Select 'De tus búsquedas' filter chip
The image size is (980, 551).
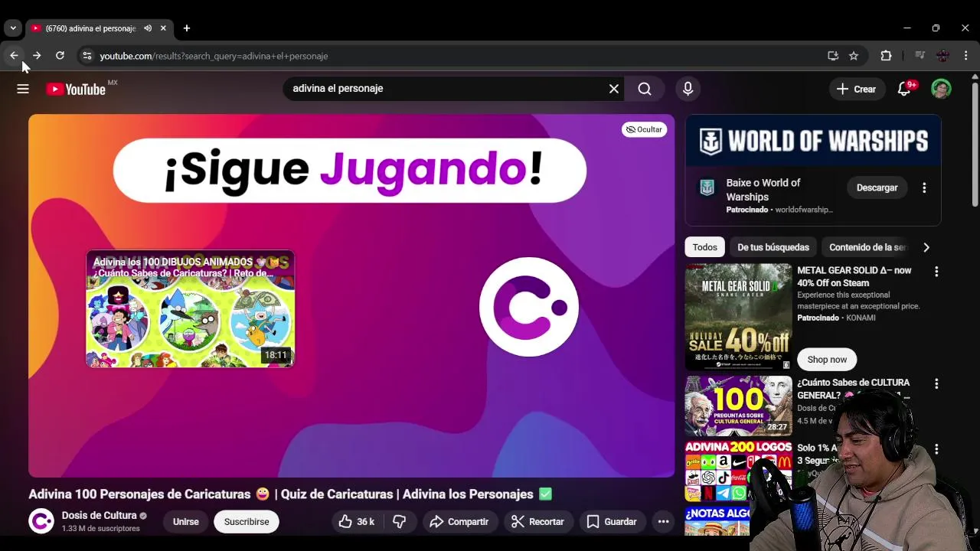click(x=773, y=247)
